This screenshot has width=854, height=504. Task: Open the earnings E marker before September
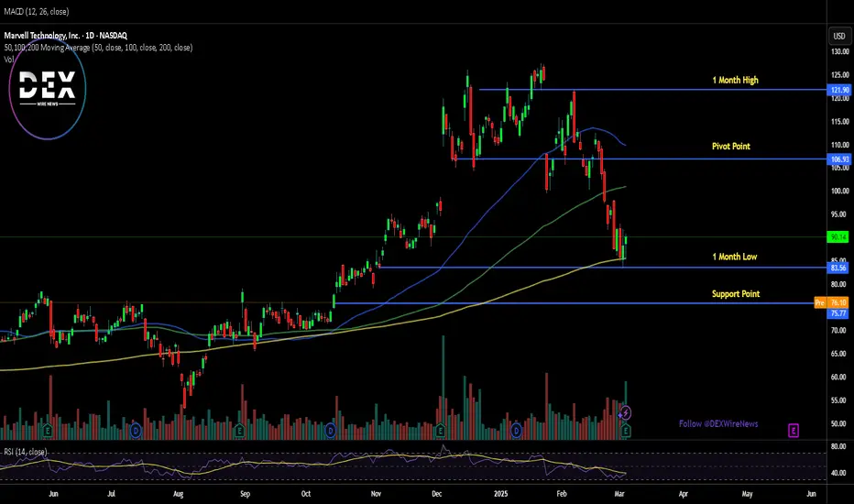[x=239, y=431]
